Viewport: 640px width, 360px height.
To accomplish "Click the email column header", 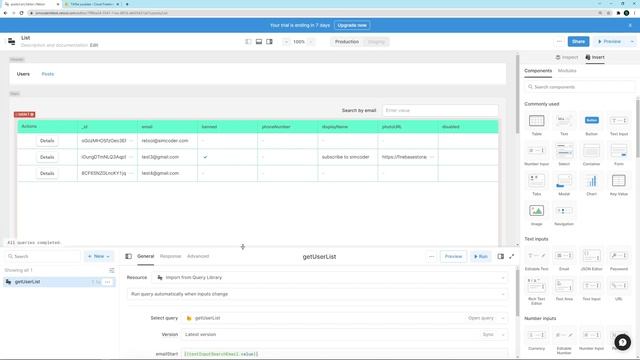I will 167,127.
